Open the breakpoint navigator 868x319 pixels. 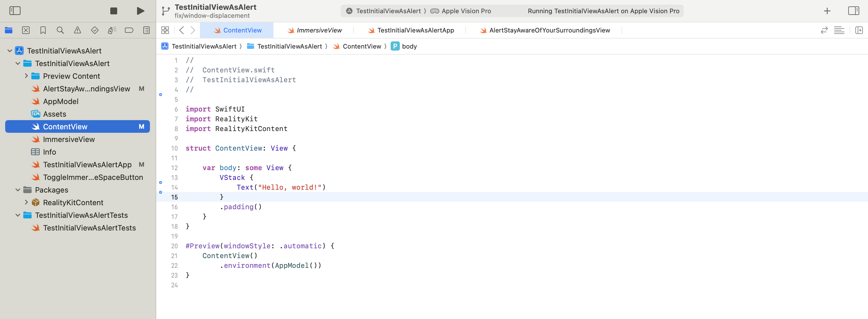129,30
